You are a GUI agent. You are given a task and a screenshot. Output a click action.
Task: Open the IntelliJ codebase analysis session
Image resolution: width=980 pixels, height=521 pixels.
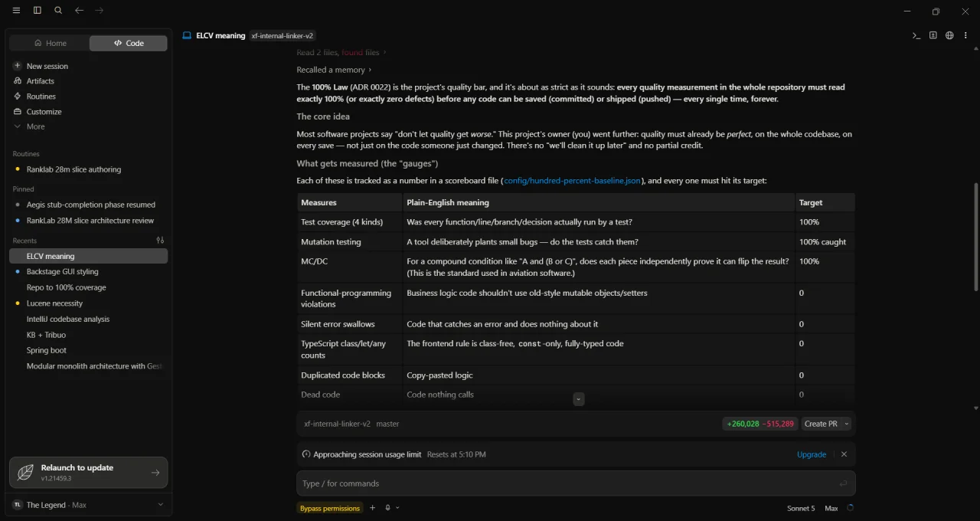[x=67, y=319]
